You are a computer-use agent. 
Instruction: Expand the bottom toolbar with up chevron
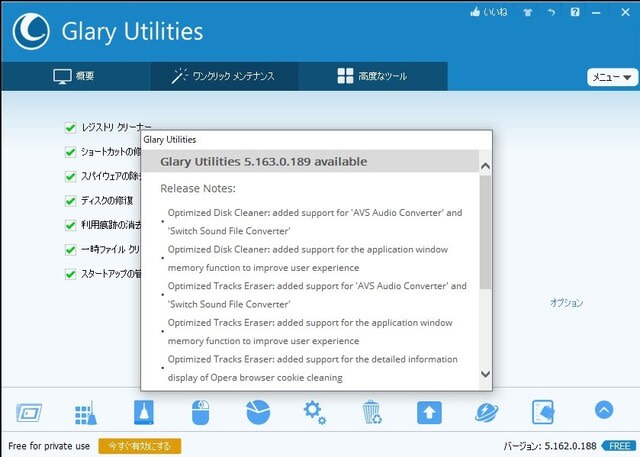tap(604, 410)
